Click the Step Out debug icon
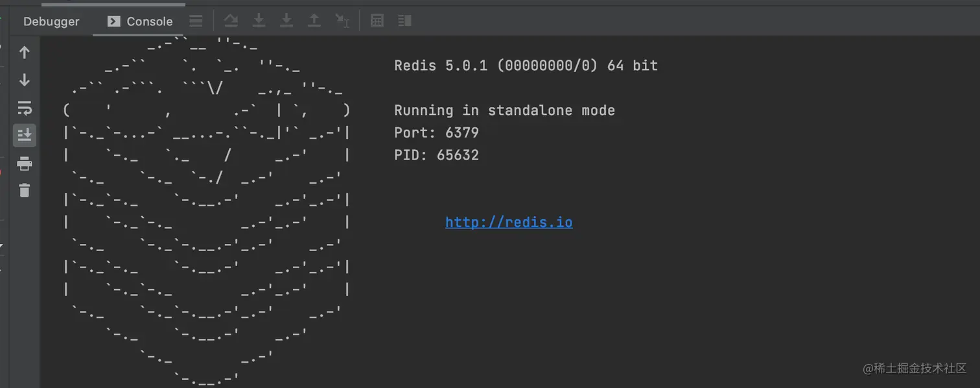980x388 pixels. tap(314, 21)
